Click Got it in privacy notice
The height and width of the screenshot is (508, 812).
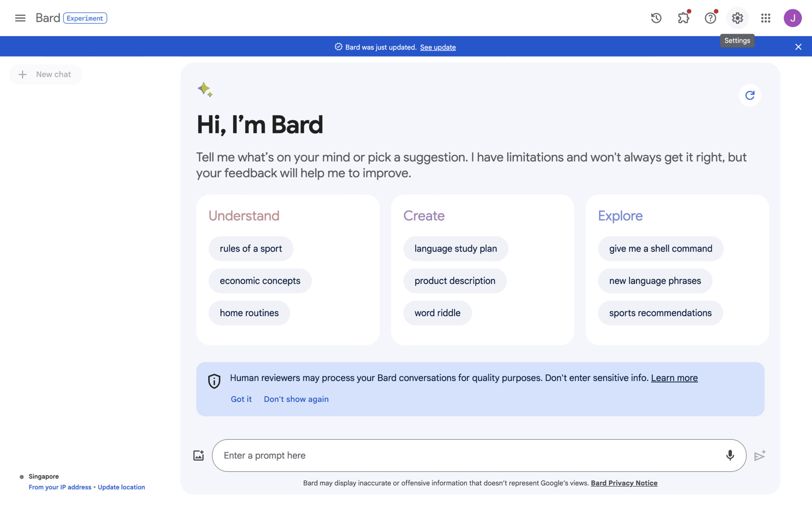pyautogui.click(x=241, y=399)
